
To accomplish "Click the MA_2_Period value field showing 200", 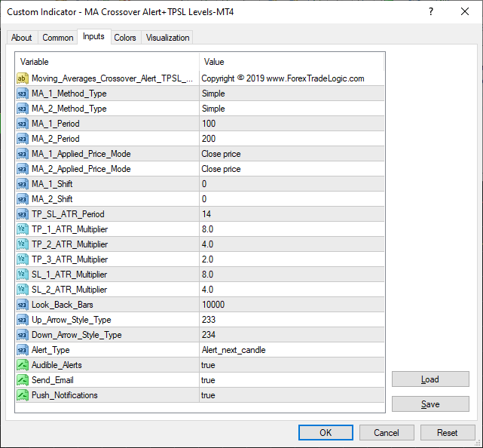I will coord(291,139).
